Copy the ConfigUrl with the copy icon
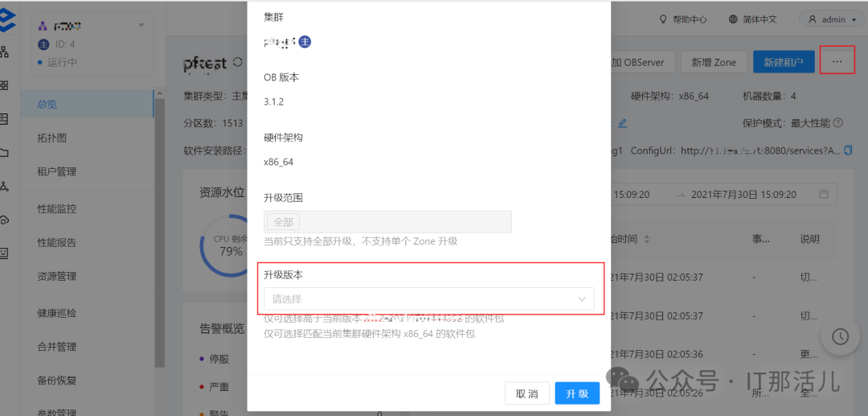The height and width of the screenshot is (416, 868). point(848,150)
